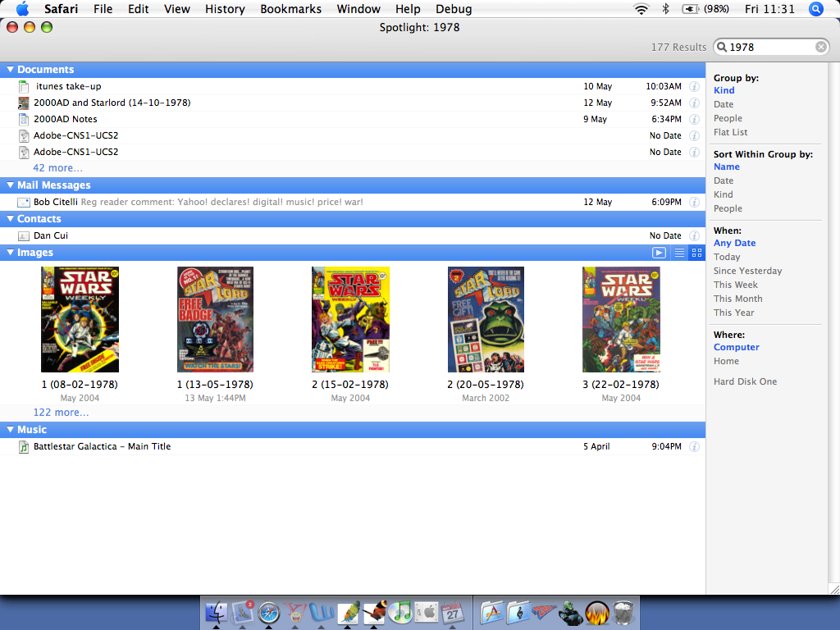
Task: Show 122 more images
Action: (x=61, y=412)
